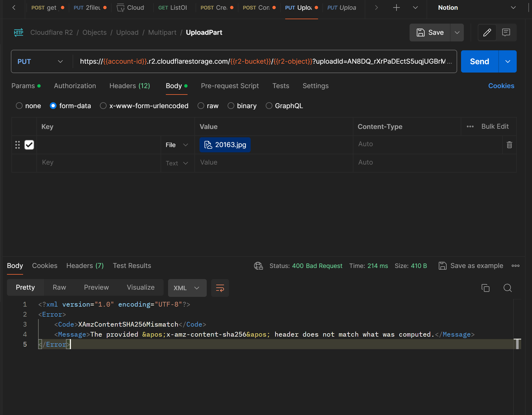Image resolution: width=532 pixels, height=415 pixels.
Task: Switch to the Authorization tab
Action: coord(75,86)
